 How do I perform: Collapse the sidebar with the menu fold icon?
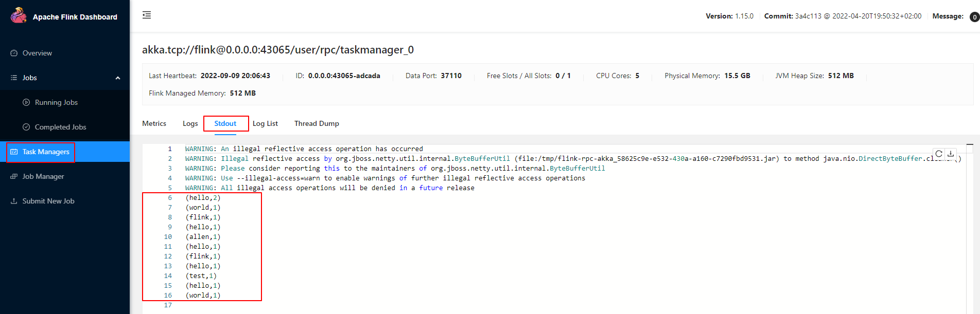click(147, 15)
